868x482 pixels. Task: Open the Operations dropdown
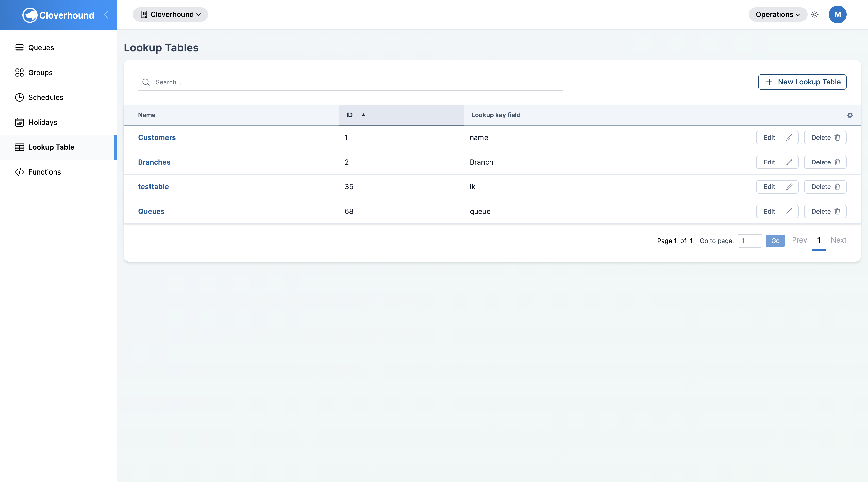click(x=778, y=14)
